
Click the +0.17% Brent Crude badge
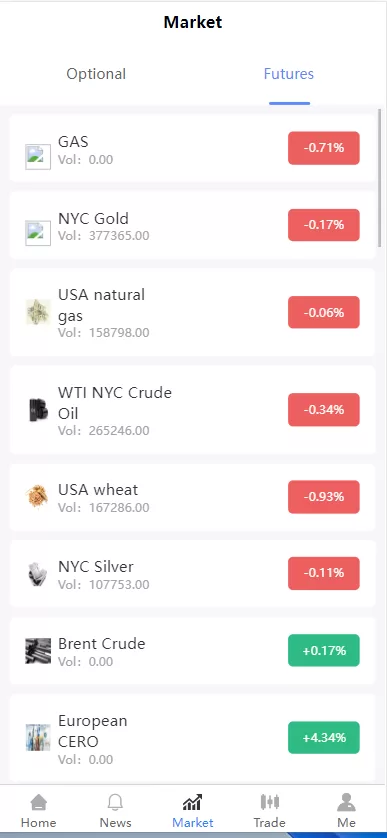click(x=324, y=650)
